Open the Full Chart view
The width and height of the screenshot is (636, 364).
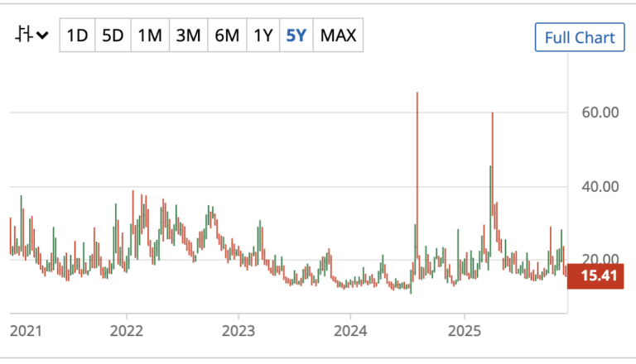(x=578, y=37)
